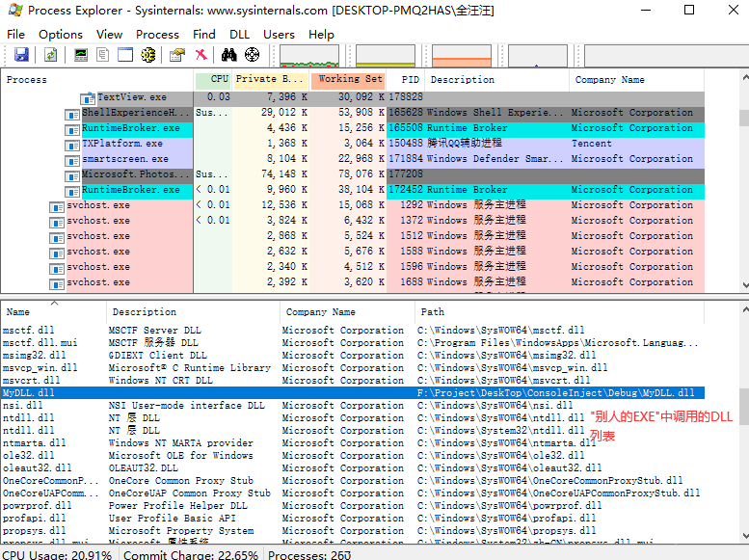
Task: Select the propsys.dll row
Action: coord(353,530)
